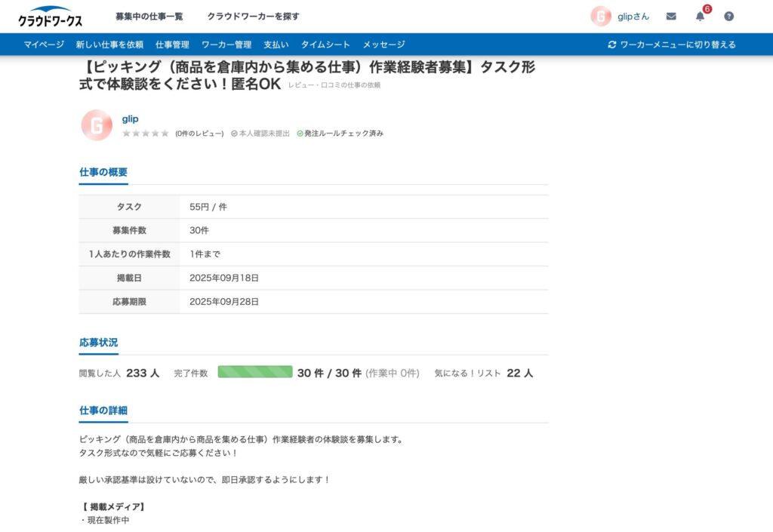Open the ワーカー管理 menu
Image resolution: width=773 pixels, height=532 pixels.
[226, 45]
